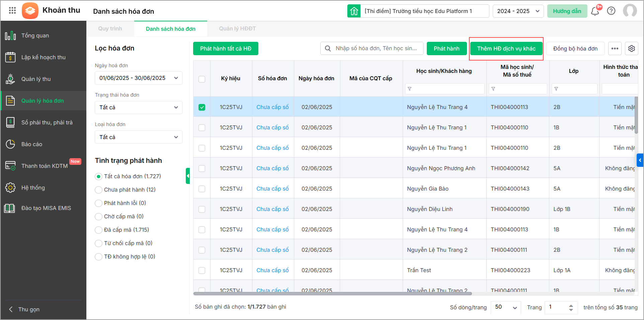Click the vertical table scrollbar
Screen dimensions: 644x320
(636, 115)
